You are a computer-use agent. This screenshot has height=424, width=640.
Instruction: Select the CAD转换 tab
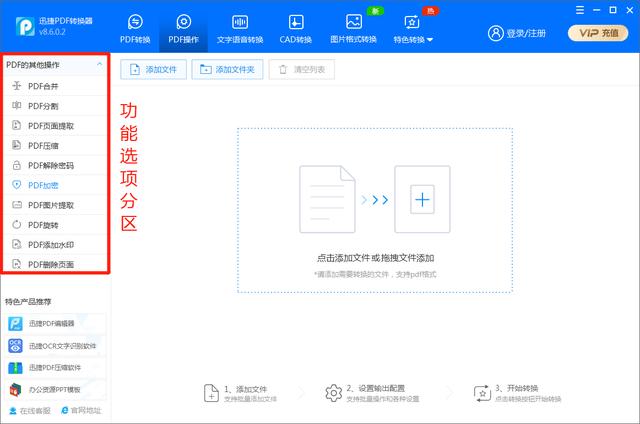pyautogui.click(x=296, y=29)
